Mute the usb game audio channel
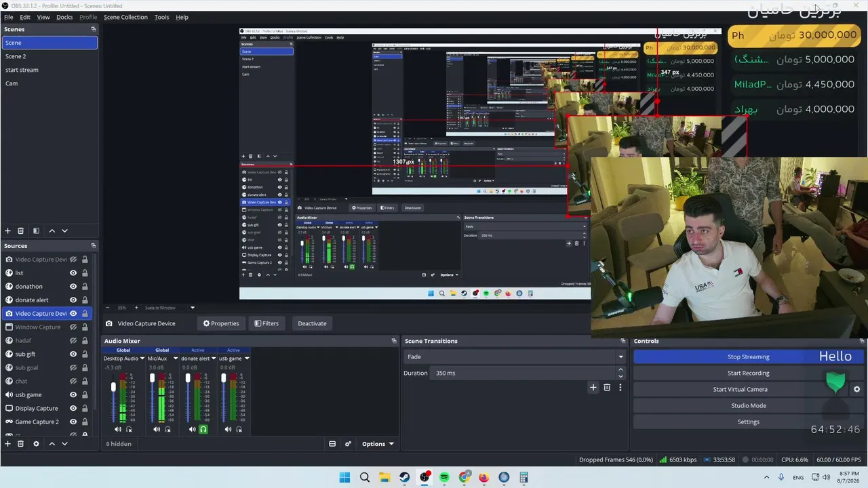868x488 pixels. [x=228, y=429]
